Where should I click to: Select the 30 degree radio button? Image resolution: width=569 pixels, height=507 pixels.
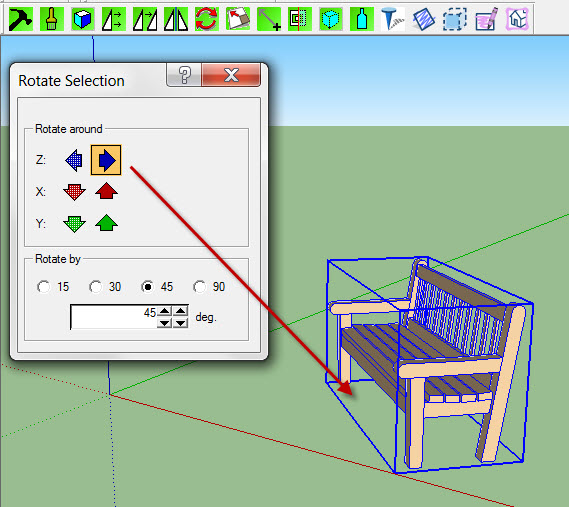click(x=96, y=287)
